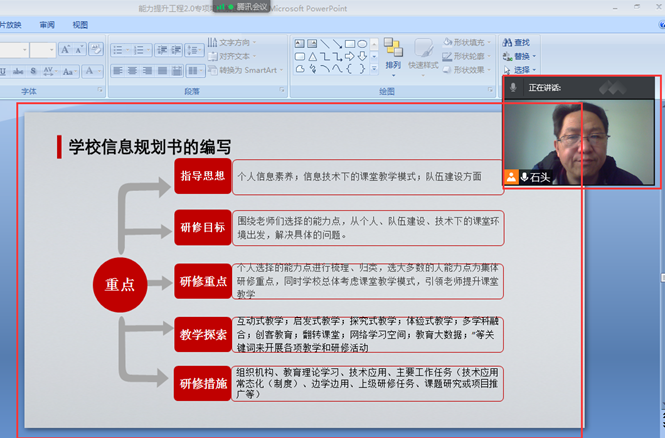665x438 pixels.
Task: Choose the cloud shape
Action: (x=300, y=69)
